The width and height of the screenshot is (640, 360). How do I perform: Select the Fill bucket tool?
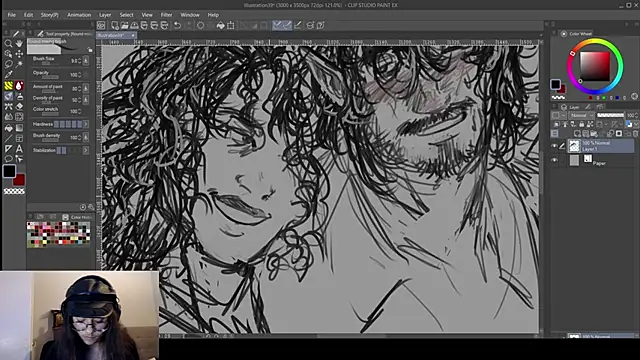pyautogui.click(x=8, y=128)
